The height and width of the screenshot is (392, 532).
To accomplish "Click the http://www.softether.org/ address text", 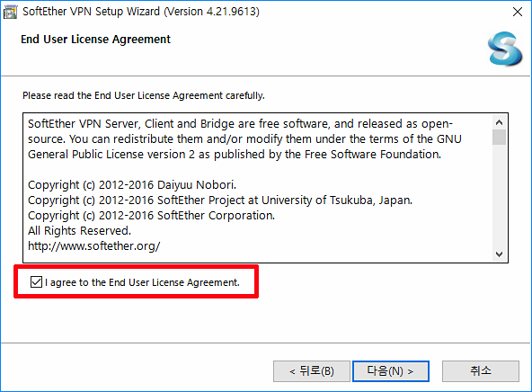I will pyautogui.click(x=94, y=245).
